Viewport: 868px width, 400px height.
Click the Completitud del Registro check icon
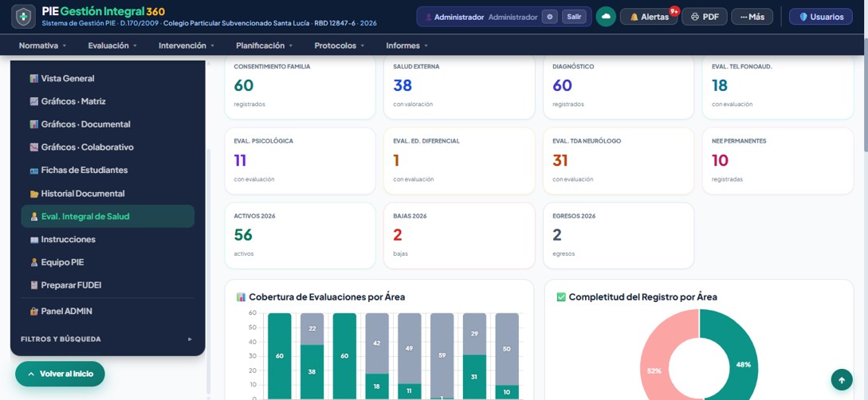point(561,297)
